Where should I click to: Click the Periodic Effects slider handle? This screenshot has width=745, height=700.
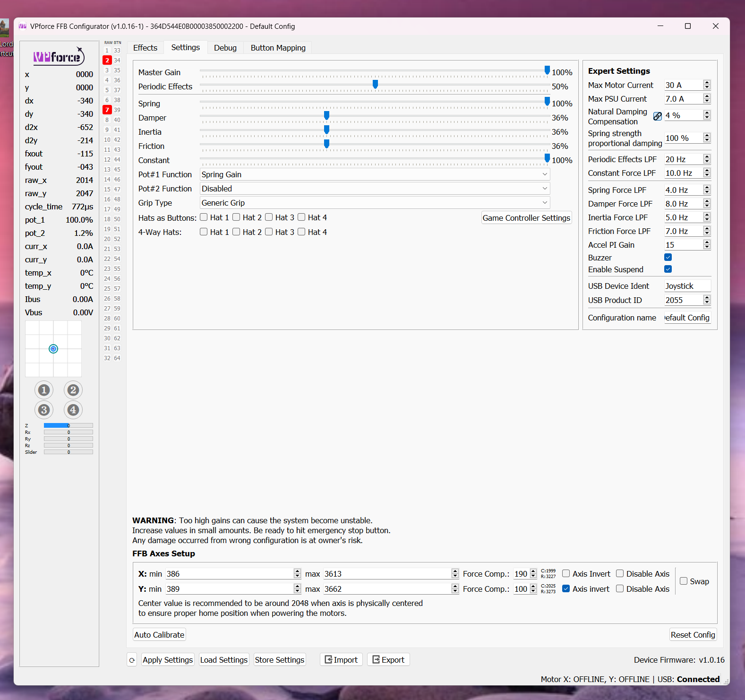coord(375,84)
